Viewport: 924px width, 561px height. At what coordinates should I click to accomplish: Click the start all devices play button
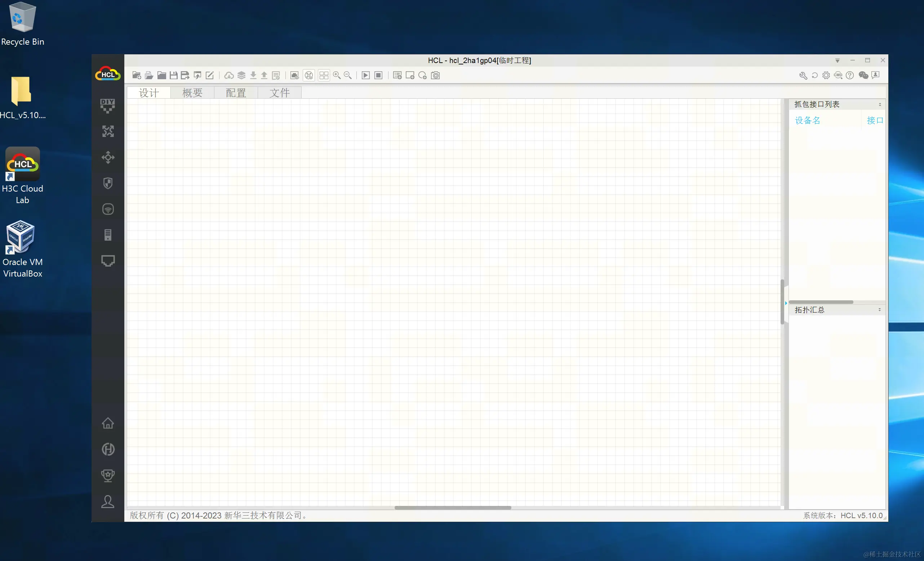click(x=365, y=75)
